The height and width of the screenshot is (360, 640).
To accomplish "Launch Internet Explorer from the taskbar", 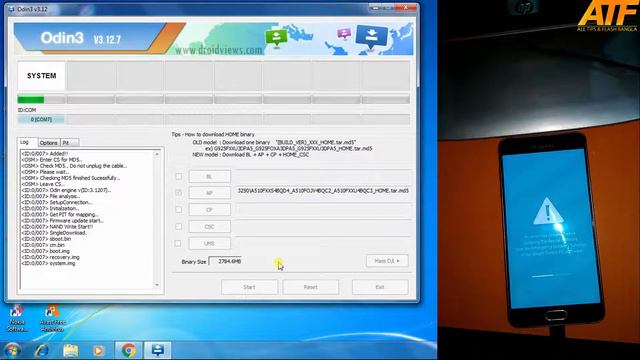I will point(41,350).
